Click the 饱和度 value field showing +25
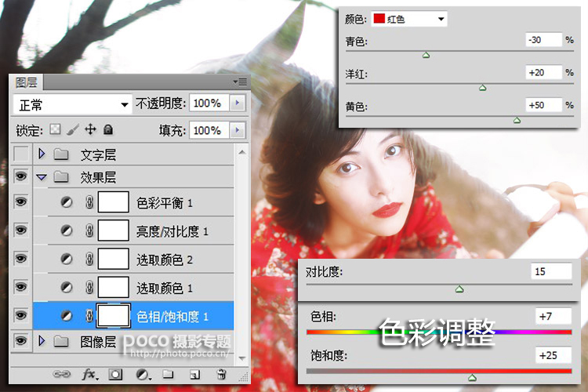The image size is (588, 392). click(x=554, y=355)
